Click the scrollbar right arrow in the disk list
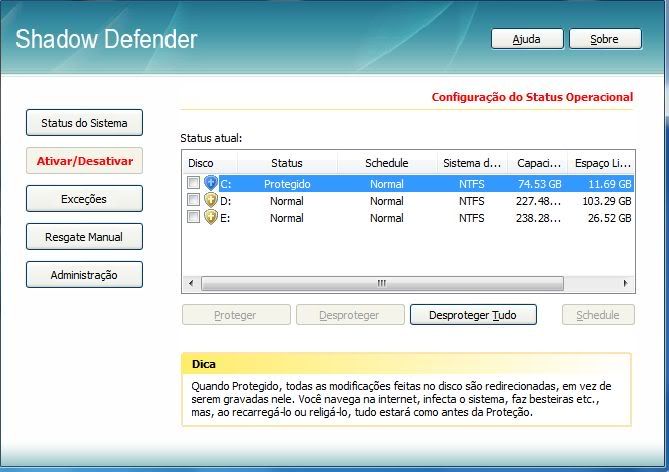The width and height of the screenshot is (669, 472). click(x=625, y=283)
